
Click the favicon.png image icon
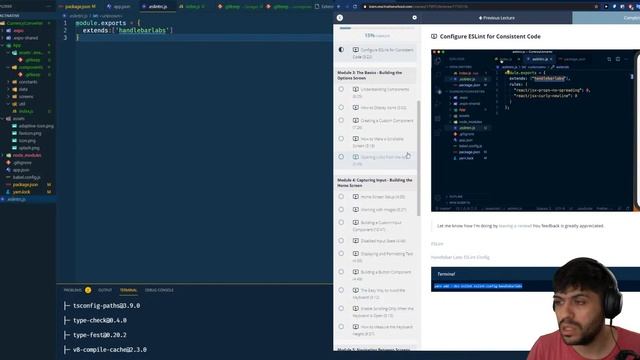15,133
